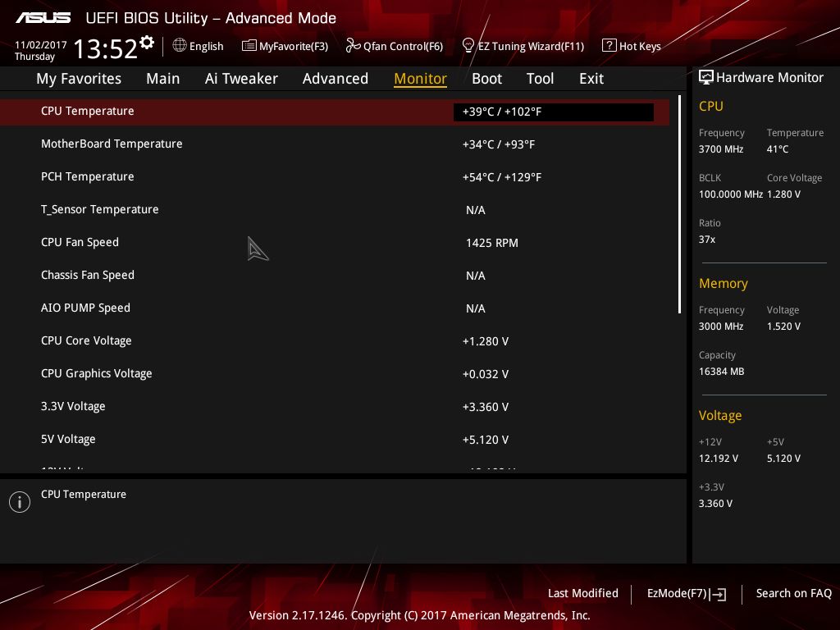Image resolution: width=840 pixels, height=630 pixels.
Task: Click the 11/02/2017 date
Action: coord(41,45)
